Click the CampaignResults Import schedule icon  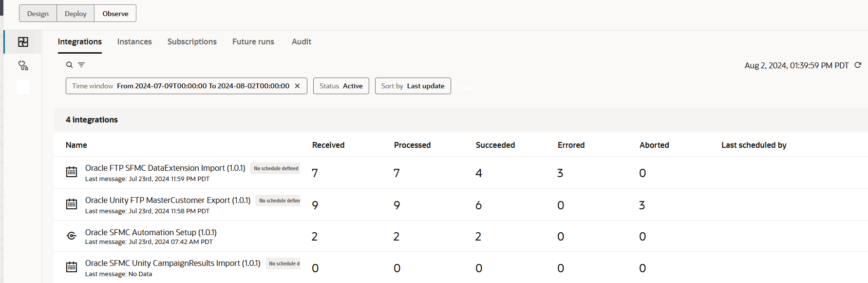pos(72,267)
